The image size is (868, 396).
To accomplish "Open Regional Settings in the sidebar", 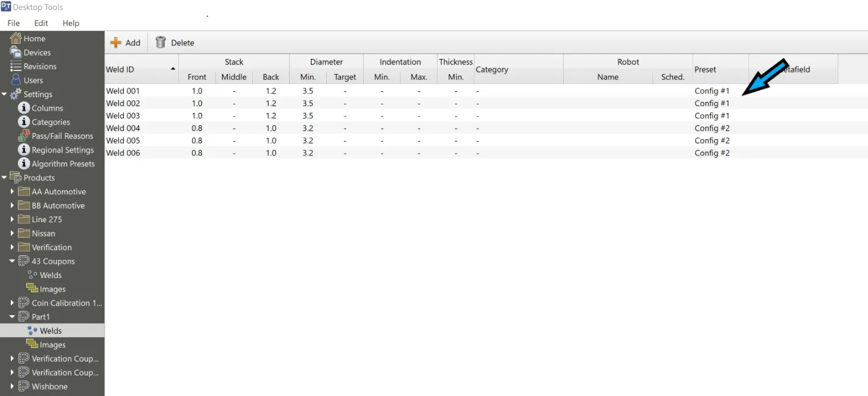I will [63, 150].
